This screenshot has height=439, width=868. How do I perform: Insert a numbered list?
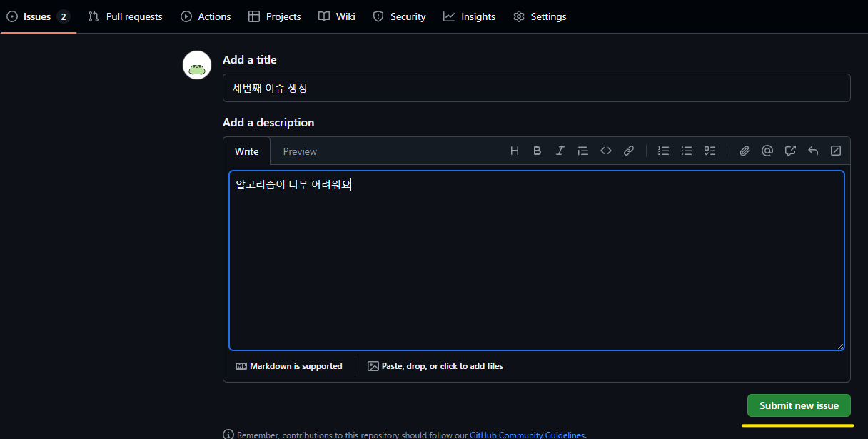663,151
